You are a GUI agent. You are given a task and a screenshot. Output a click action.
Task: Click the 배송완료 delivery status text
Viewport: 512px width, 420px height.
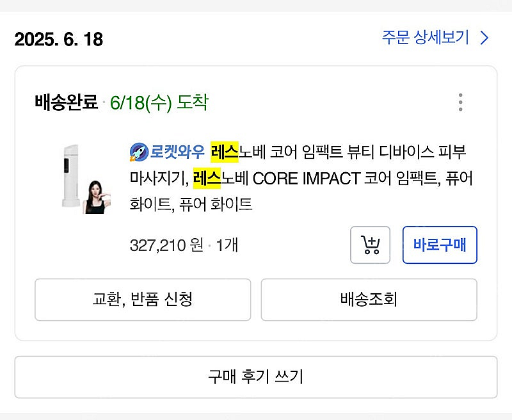coord(66,102)
